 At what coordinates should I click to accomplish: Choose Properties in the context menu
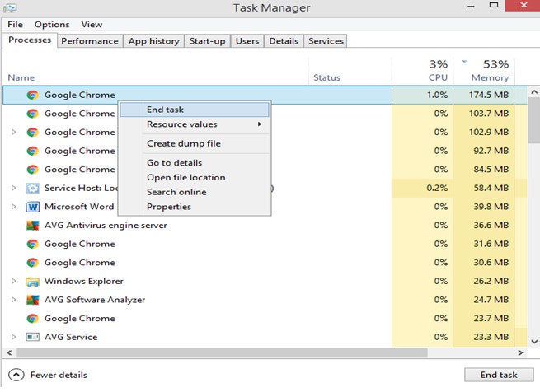click(x=195, y=207)
